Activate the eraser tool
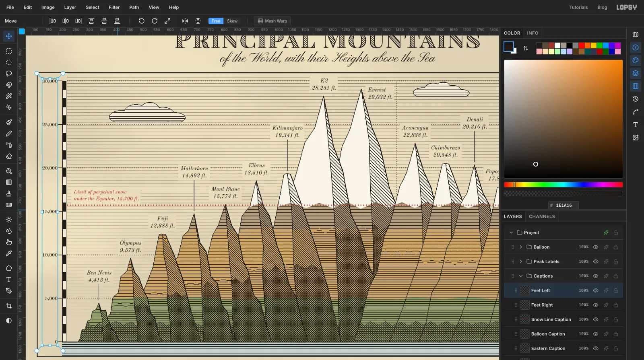 [9, 156]
